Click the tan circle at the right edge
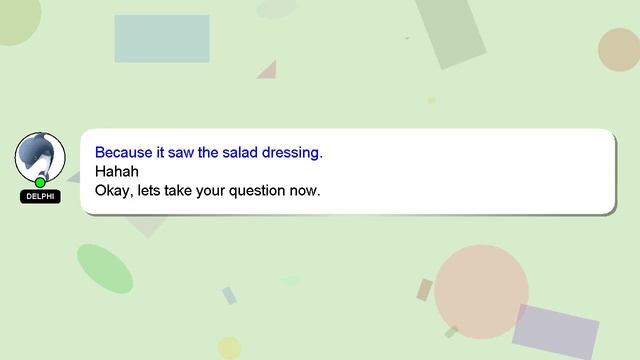 [x=619, y=50]
